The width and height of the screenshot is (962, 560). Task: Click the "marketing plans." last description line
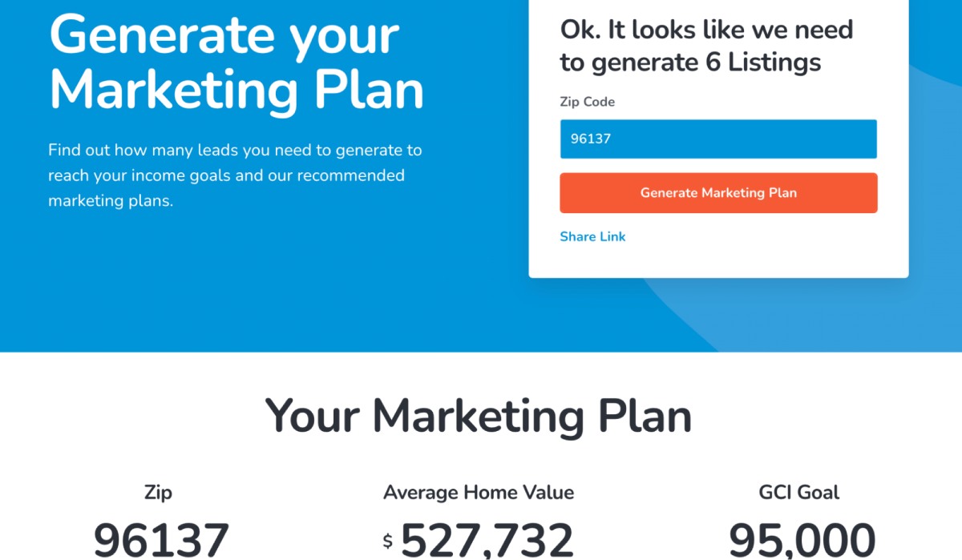(111, 201)
